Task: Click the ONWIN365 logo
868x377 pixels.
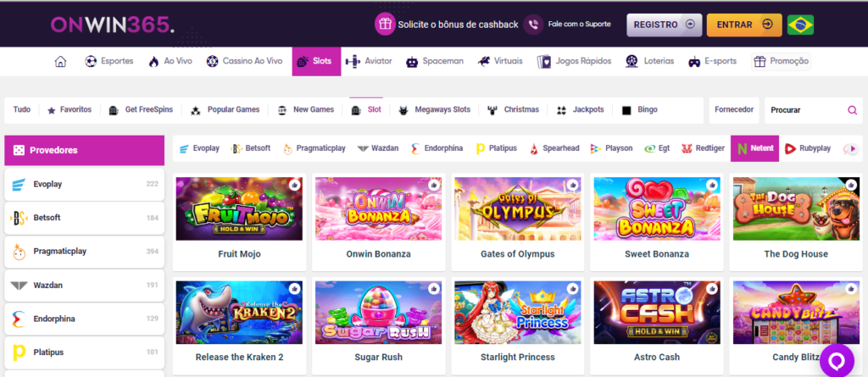Action: (x=113, y=24)
